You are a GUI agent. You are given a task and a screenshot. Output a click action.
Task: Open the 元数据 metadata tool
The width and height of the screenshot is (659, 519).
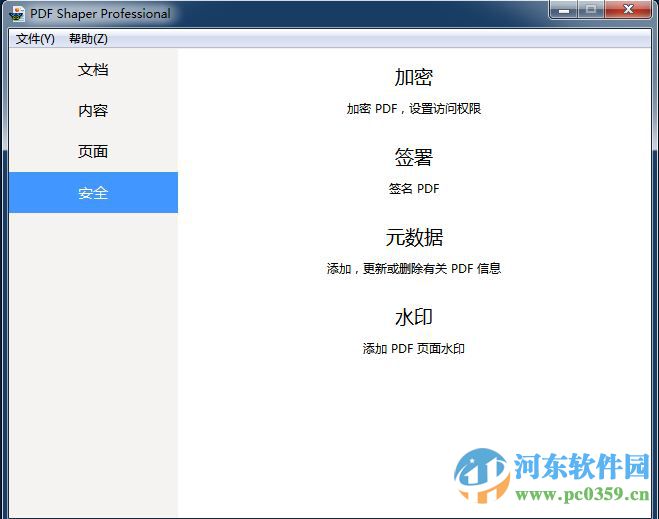click(414, 237)
